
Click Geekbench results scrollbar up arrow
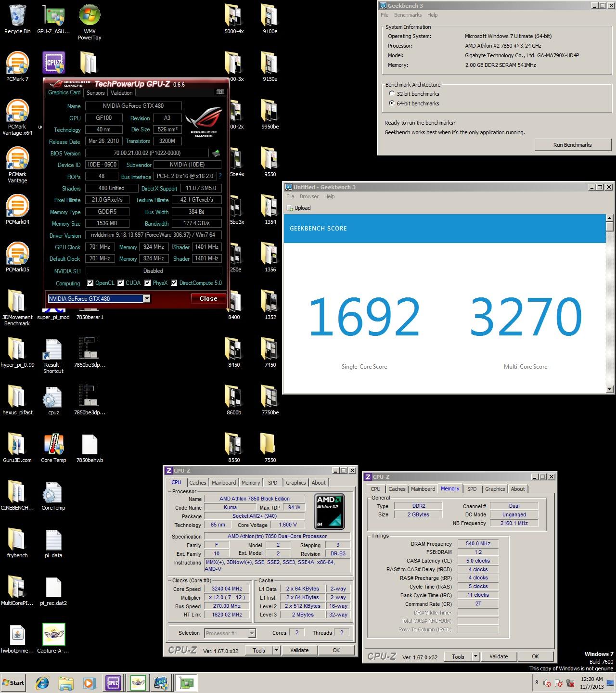point(610,218)
